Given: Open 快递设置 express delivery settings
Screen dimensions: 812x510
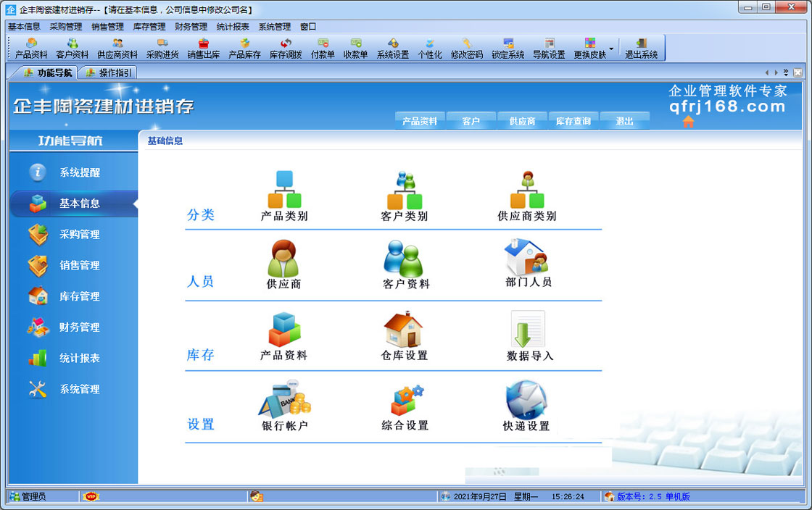Looking at the screenshot, I should (526, 399).
